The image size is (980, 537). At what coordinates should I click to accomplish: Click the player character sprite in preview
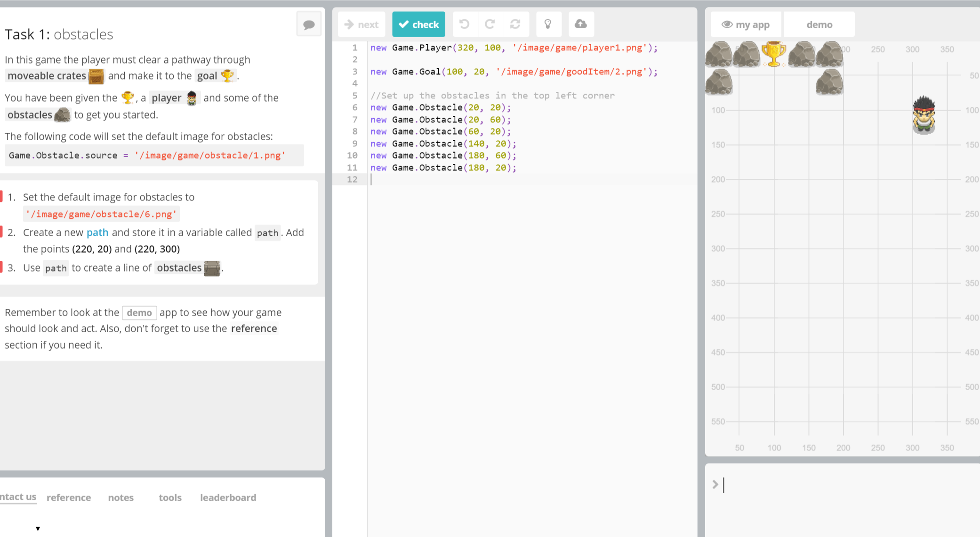tap(924, 115)
